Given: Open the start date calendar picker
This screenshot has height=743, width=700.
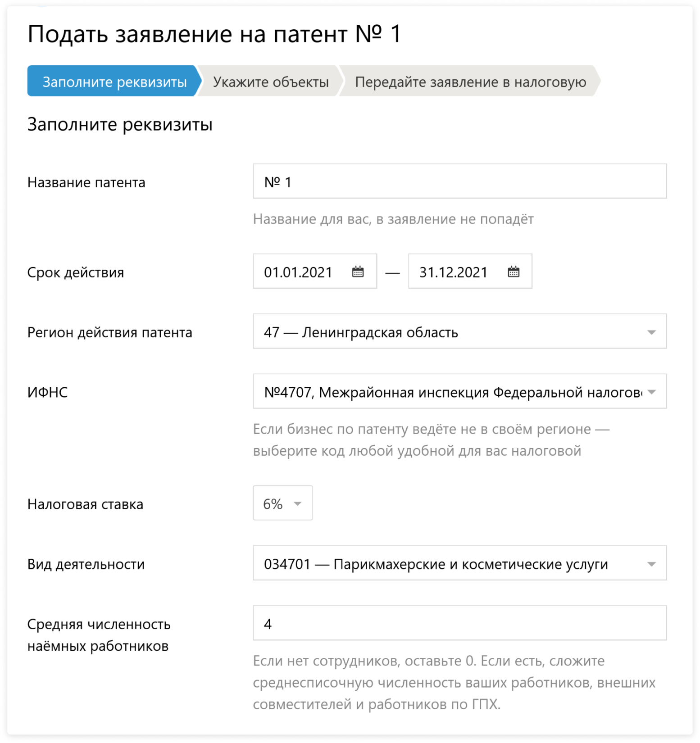Looking at the screenshot, I should (358, 272).
